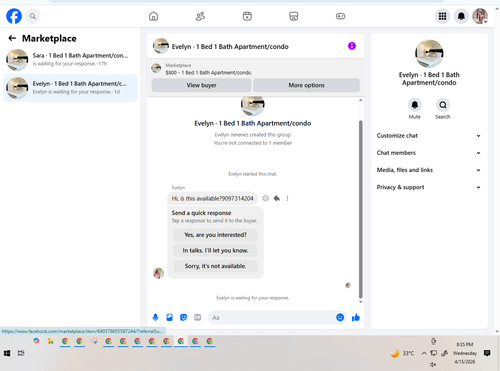Screen dimensions: 500x371
Task: Click the More options button
Action: (306, 85)
